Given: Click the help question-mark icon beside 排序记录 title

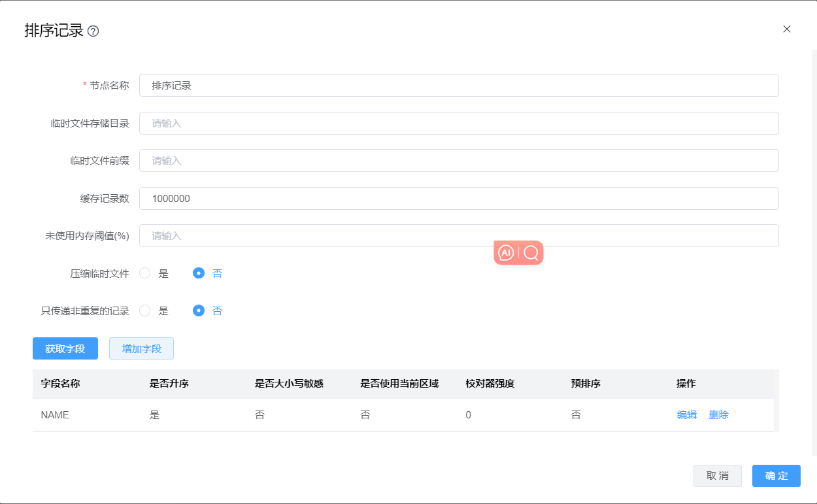Looking at the screenshot, I should [x=93, y=31].
